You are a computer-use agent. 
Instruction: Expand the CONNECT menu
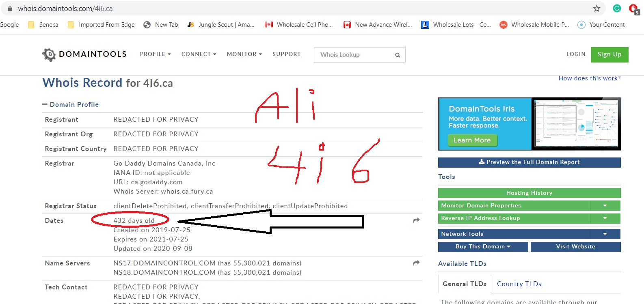(x=199, y=54)
